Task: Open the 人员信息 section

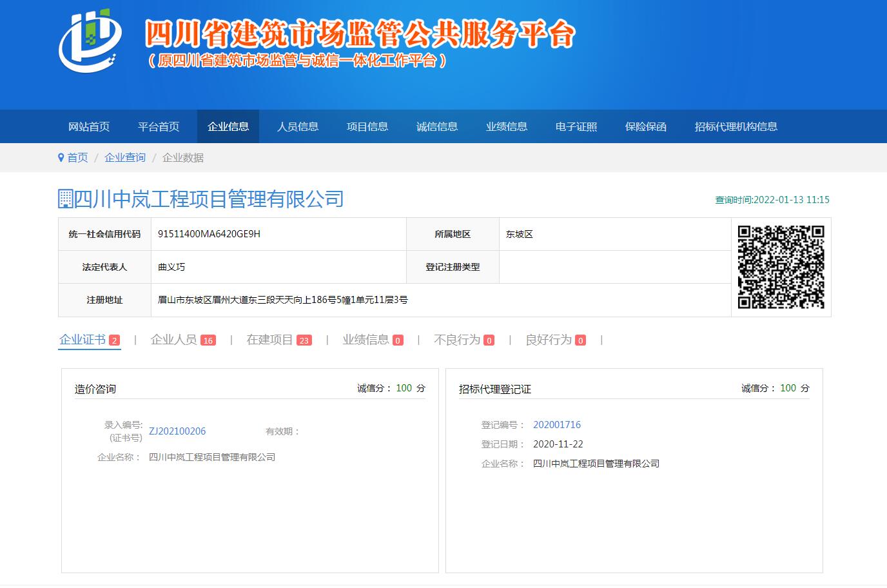Action: (297, 126)
